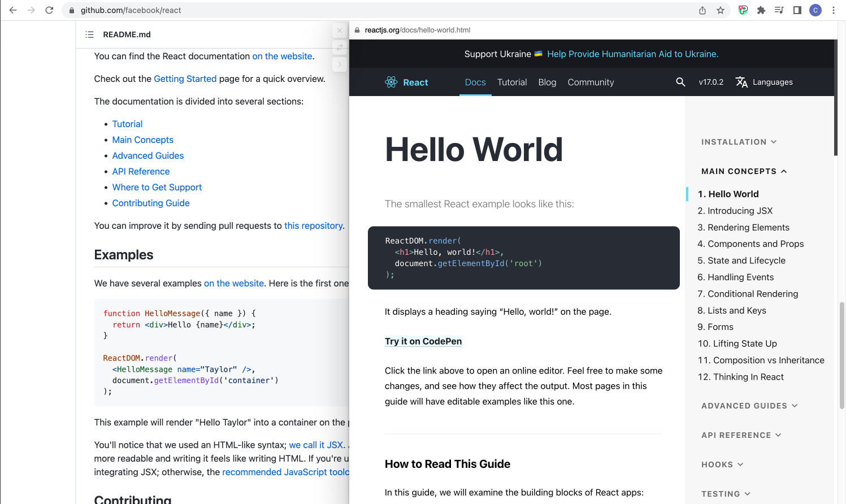Open search on the React site

680,82
